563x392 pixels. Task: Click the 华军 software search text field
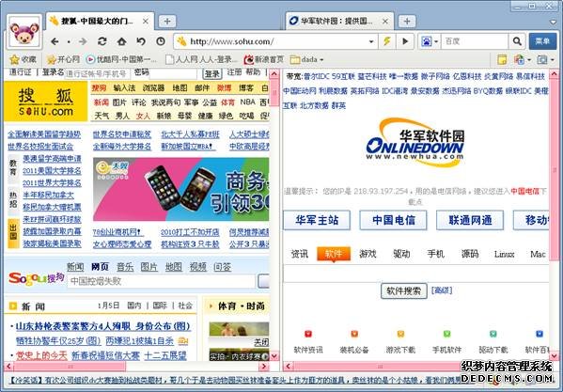(x=415, y=274)
